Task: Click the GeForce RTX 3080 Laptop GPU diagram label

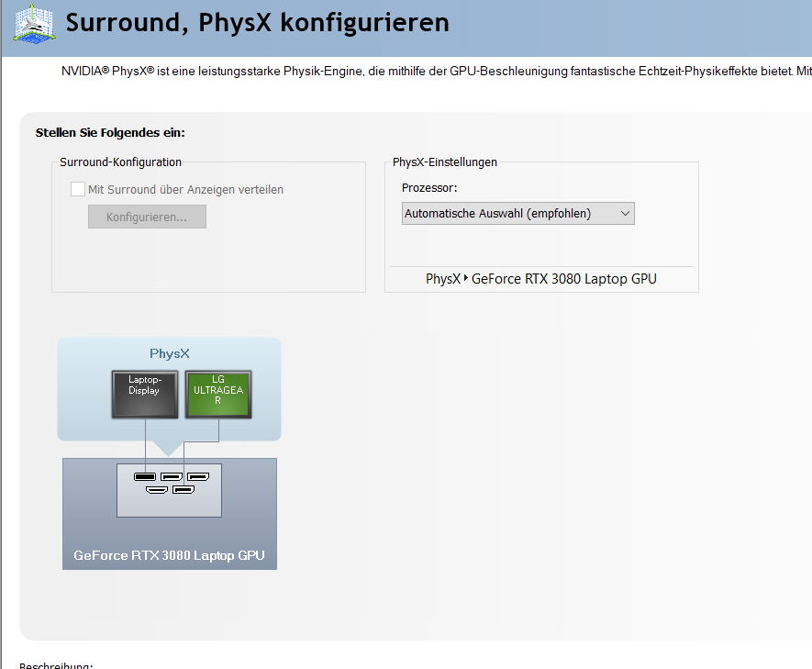Action: 170,555
